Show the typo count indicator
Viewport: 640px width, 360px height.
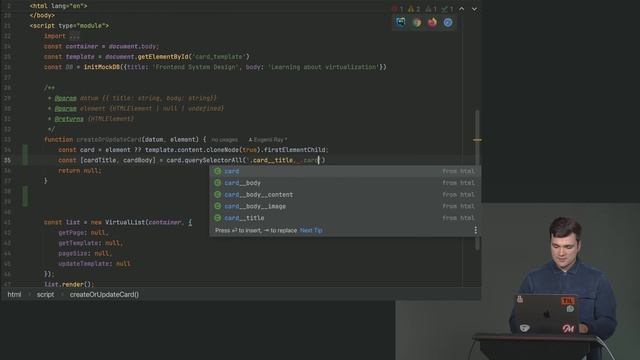(x=447, y=9)
